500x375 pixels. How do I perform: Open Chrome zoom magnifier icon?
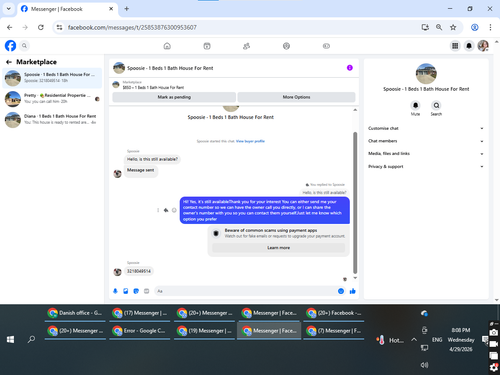(439, 27)
